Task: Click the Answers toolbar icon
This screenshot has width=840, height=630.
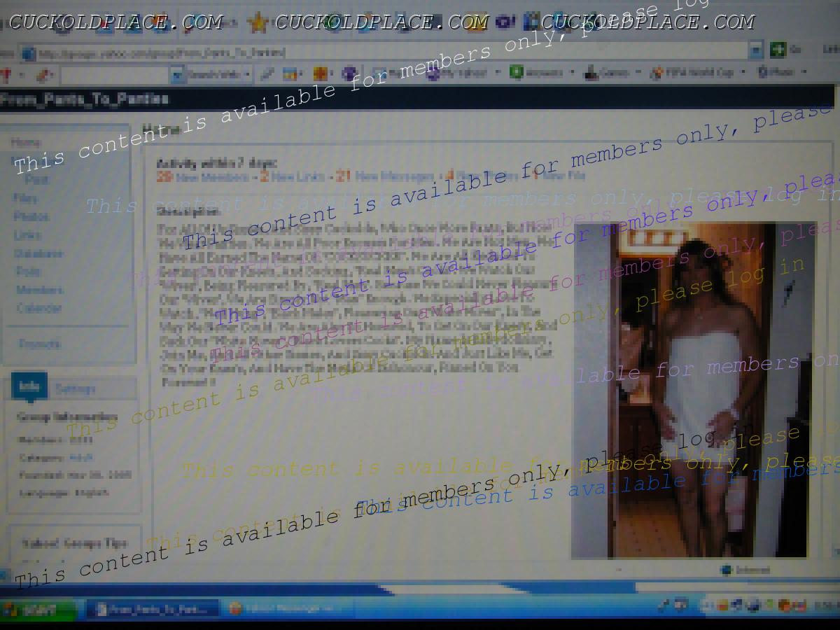Action: [517, 72]
